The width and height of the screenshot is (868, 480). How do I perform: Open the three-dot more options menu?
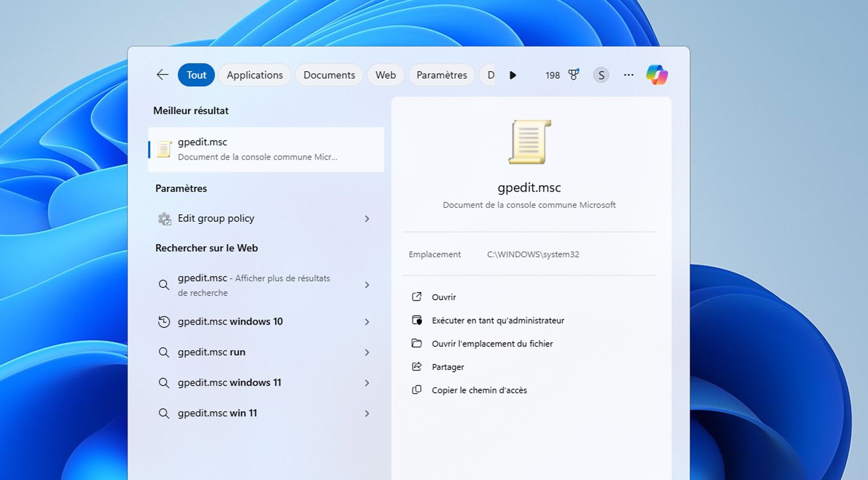629,75
